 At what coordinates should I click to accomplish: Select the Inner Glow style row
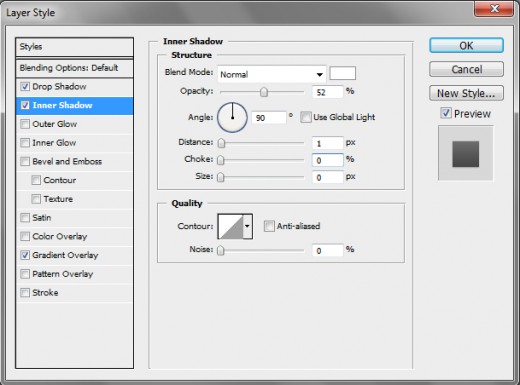click(x=74, y=143)
